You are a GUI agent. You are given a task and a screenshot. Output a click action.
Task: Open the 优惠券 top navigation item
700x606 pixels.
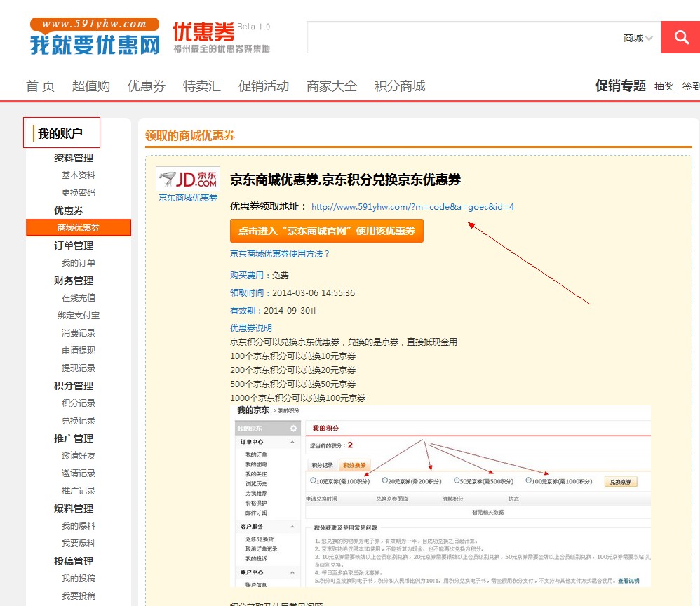(x=147, y=86)
